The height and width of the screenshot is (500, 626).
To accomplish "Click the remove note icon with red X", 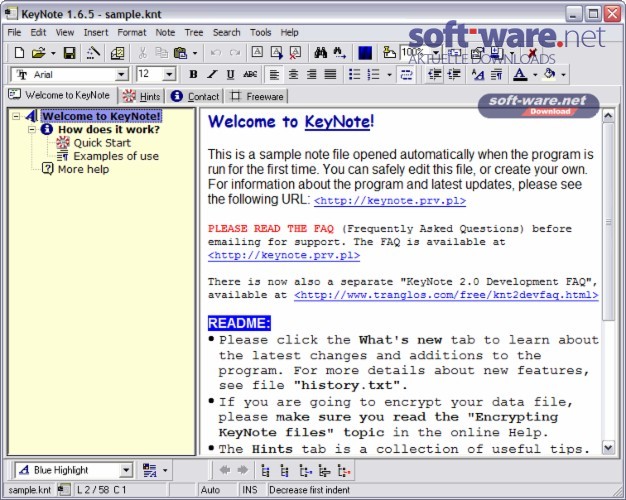I will pos(295,53).
